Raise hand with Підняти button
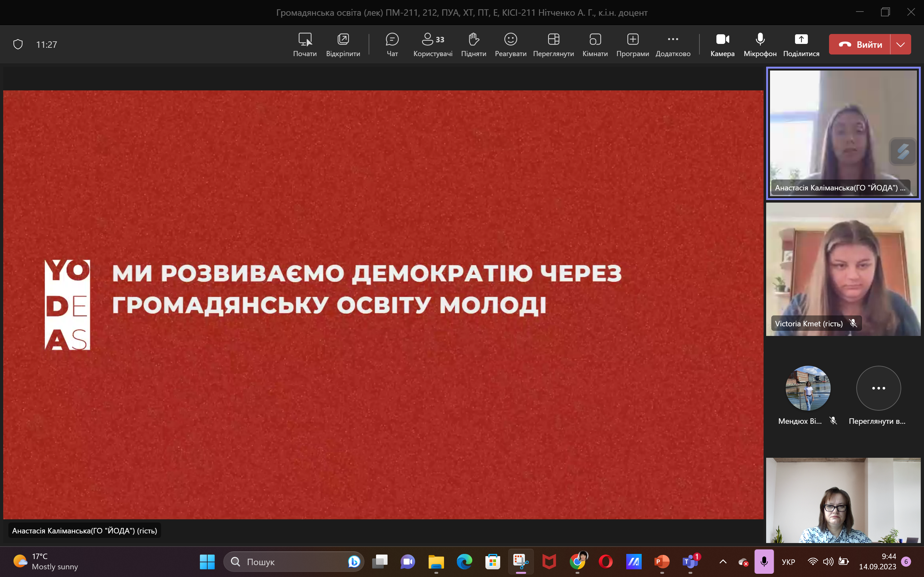Image resolution: width=924 pixels, height=577 pixels. (x=474, y=44)
